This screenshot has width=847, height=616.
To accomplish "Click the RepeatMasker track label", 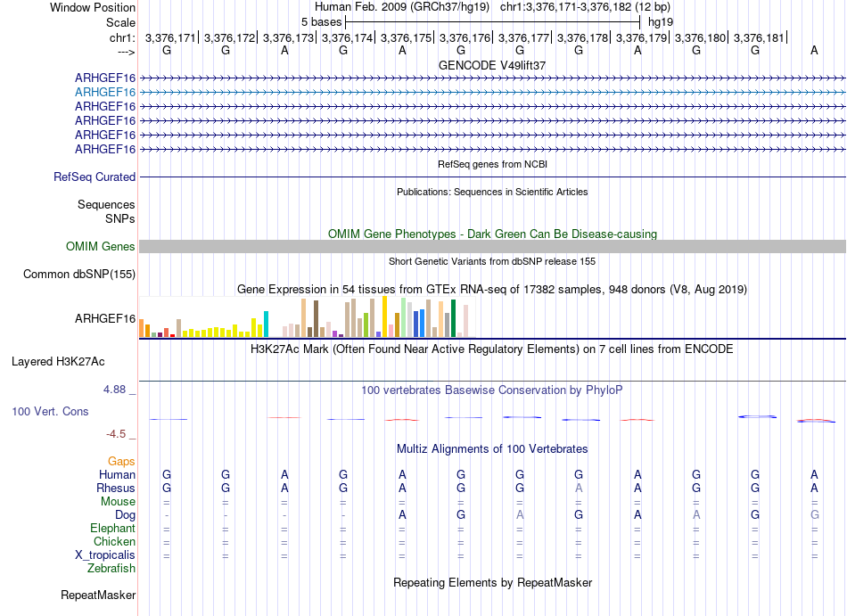I will 98,595.
